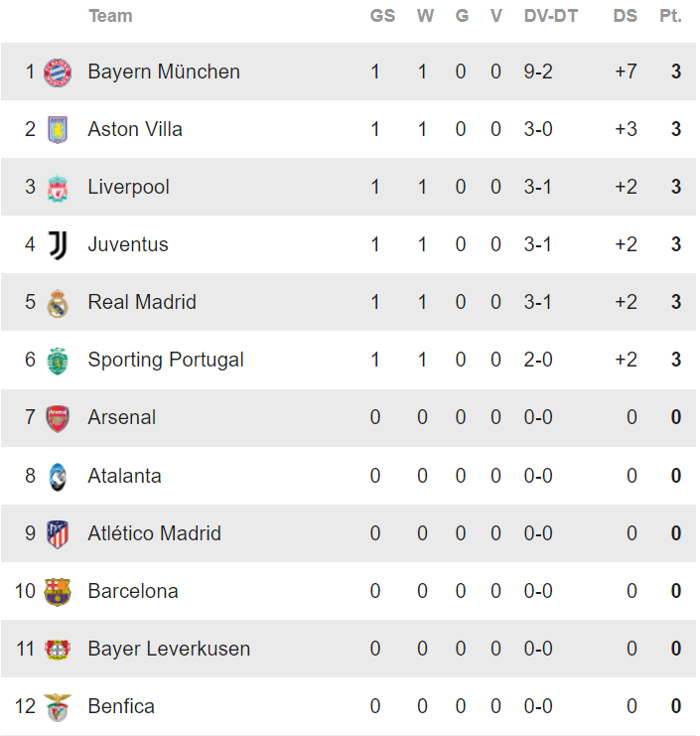Open the Sporting Portugal crest icon
Image resolution: width=700 pixels, height=736 pixels.
click(58, 361)
